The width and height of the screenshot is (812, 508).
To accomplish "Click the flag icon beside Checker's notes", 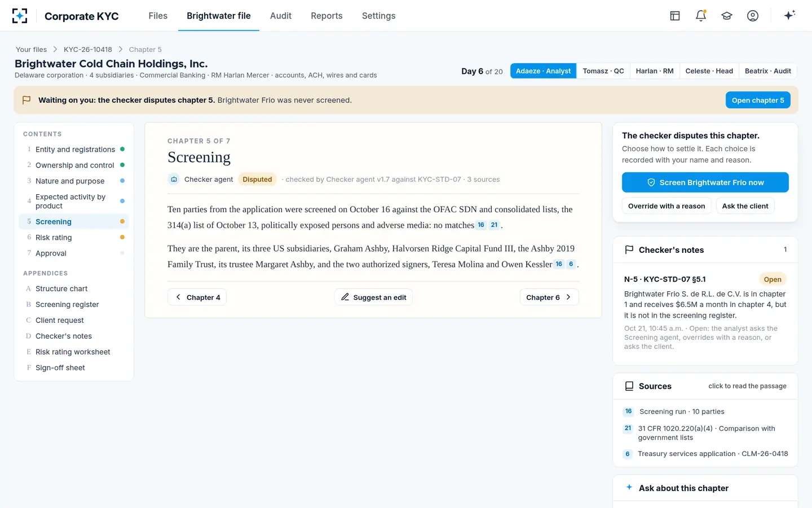I will click(x=629, y=250).
